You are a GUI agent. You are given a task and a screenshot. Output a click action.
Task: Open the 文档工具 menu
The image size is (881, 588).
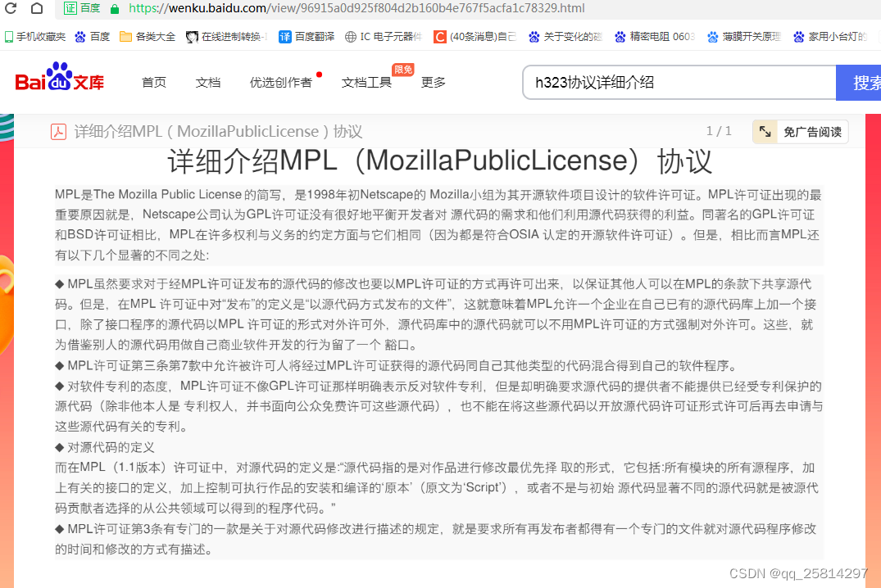366,82
